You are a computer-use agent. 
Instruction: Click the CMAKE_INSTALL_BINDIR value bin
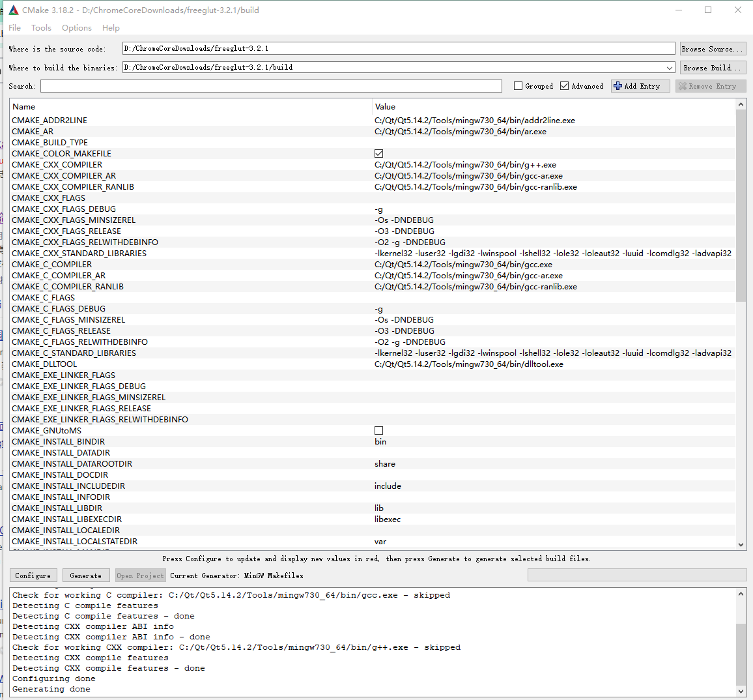coord(380,442)
